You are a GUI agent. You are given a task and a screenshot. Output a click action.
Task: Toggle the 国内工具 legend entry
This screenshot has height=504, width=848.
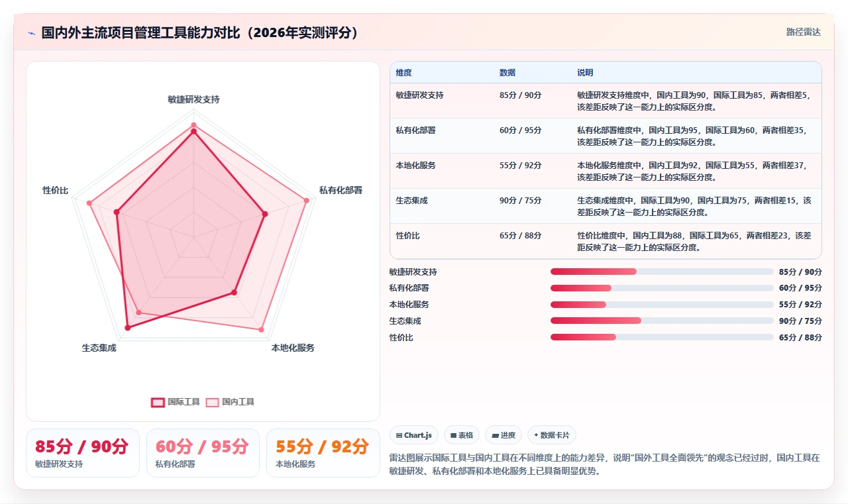230,402
